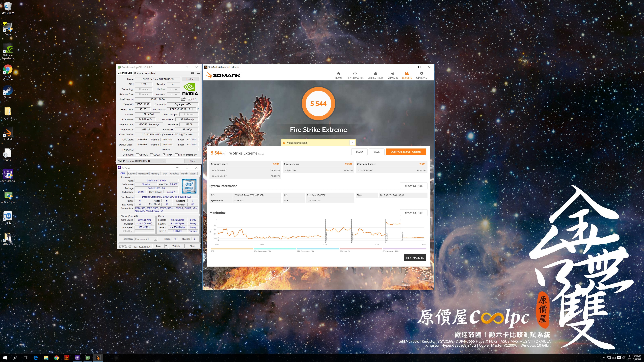Expand the Processor #1 selection dropdown
This screenshot has width=644, height=362.
click(155, 239)
